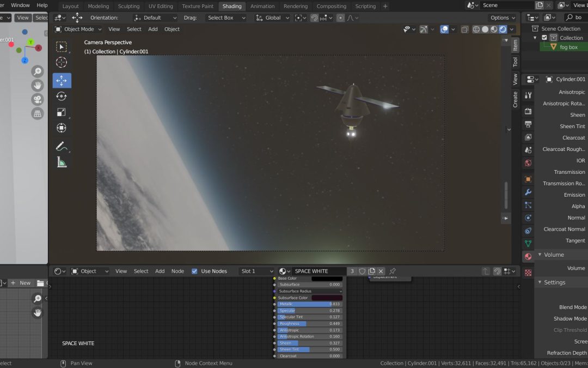Collapse the Collection tree in outliner

(535, 38)
